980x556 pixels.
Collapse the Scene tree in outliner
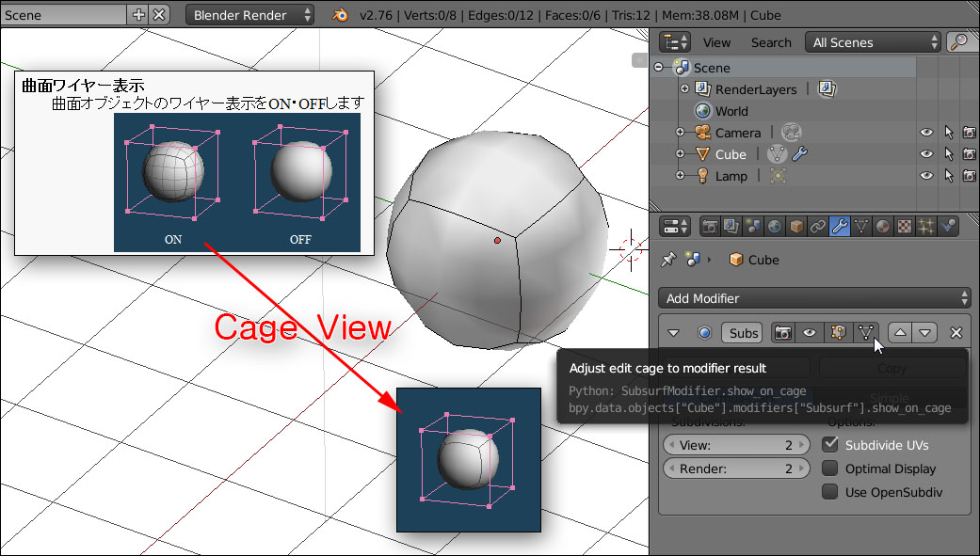659,67
